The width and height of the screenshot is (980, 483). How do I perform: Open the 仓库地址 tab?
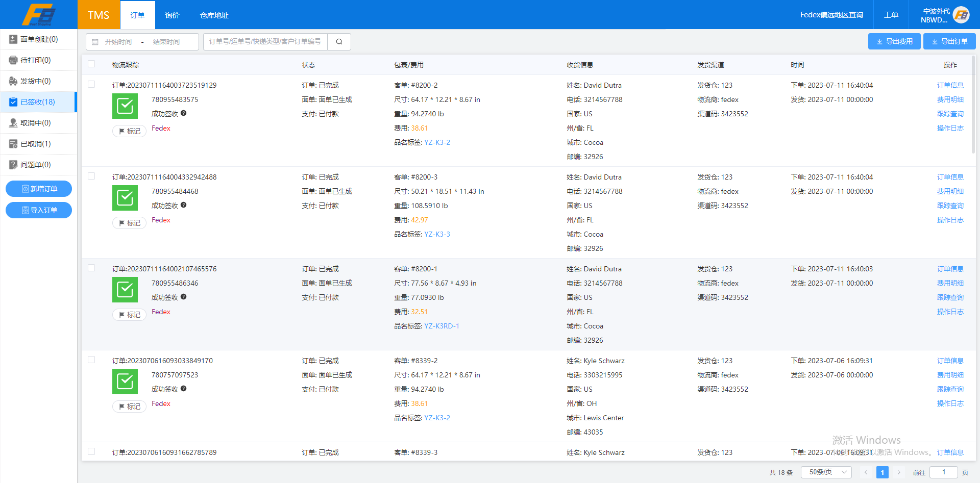(214, 15)
